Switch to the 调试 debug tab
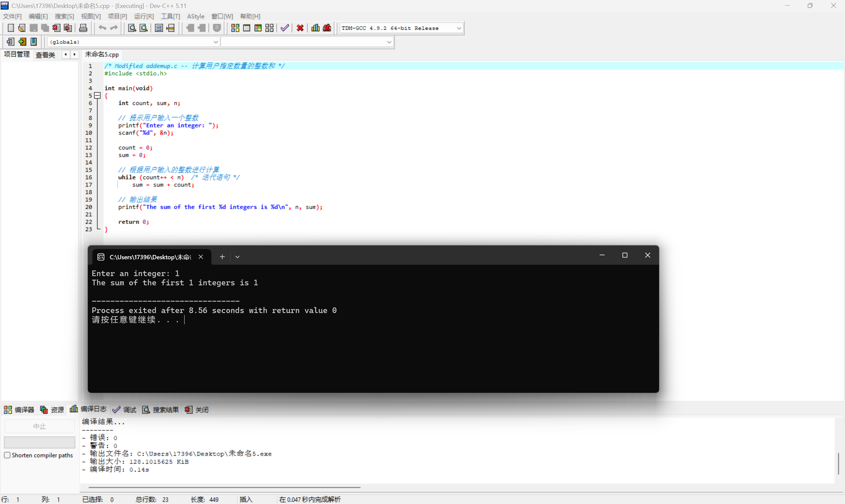The height and width of the screenshot is (504, 845). pyautogui.click(x=125, y=410)
